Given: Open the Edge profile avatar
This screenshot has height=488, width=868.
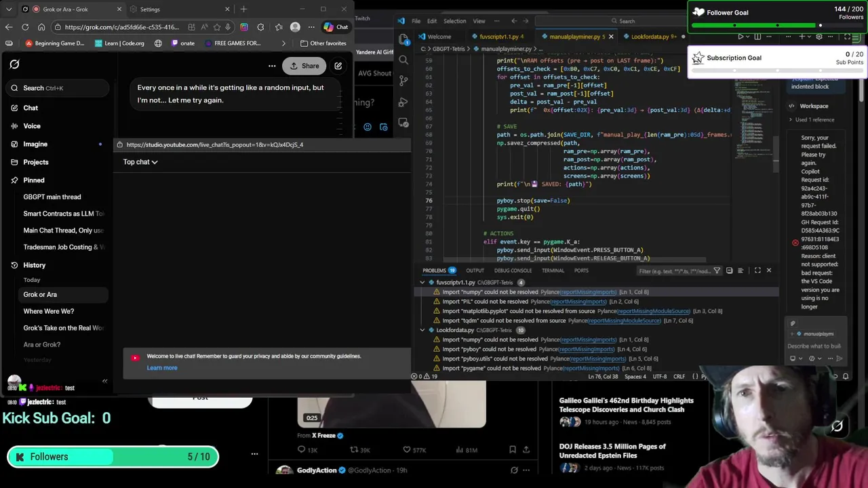Looking at the screenshot, I should pyautogui.click(x=295, y=27).
